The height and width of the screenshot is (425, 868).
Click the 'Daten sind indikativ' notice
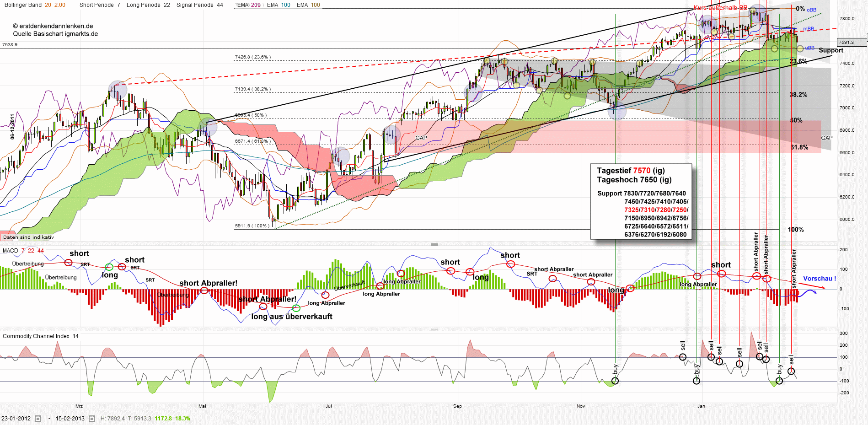pos(28,237)
